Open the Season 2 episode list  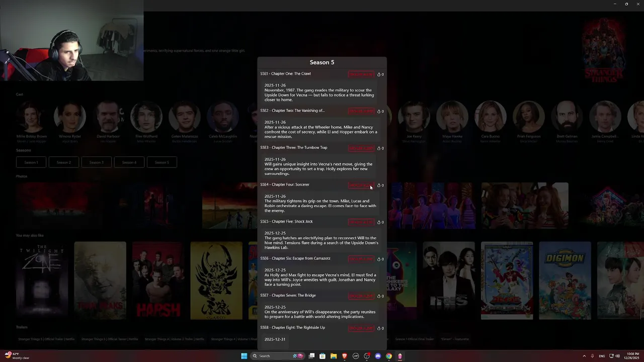click(x=64, y=162)
